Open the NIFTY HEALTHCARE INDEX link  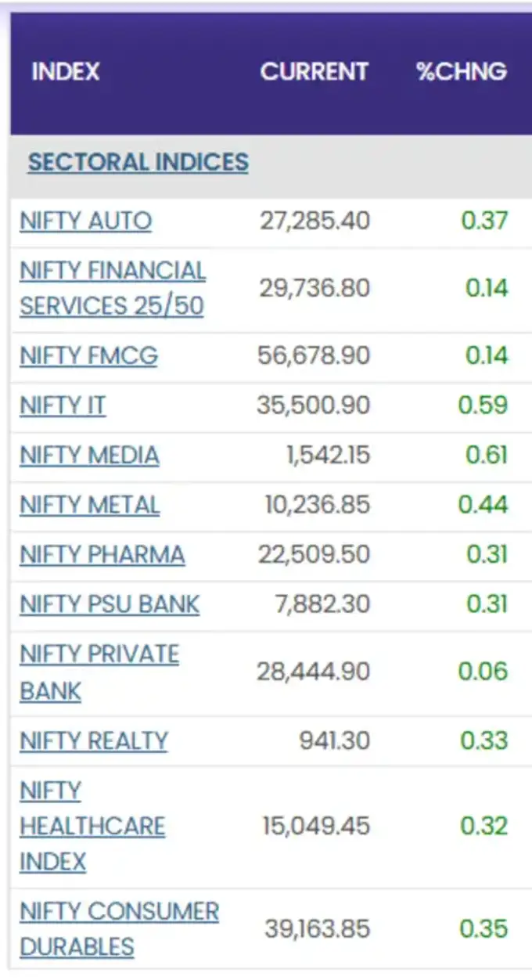[x=92, y=827]
